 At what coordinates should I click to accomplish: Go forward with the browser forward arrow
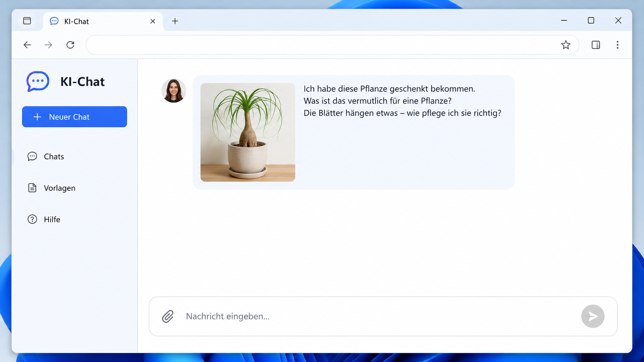48,45
